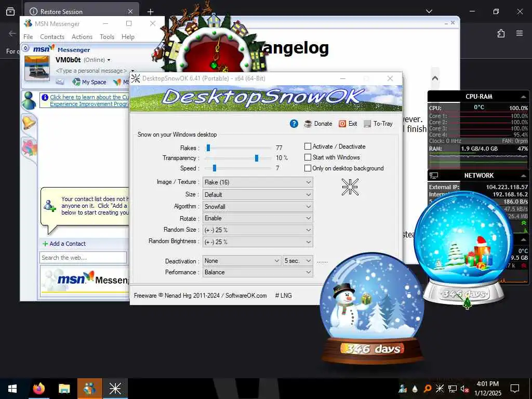Viewport: 532px width, 399px height.
Task: Open the Size dropdown showing Default
Action: pos(258,195)
